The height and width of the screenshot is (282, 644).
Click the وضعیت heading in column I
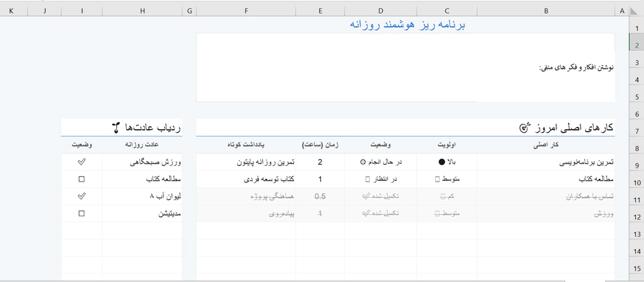82,145
